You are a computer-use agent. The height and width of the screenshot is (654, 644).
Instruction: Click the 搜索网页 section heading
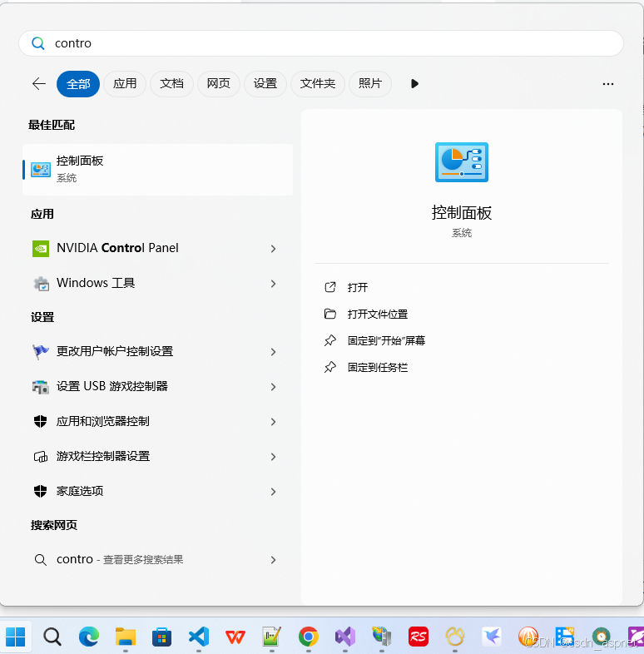tap(54, 525)
